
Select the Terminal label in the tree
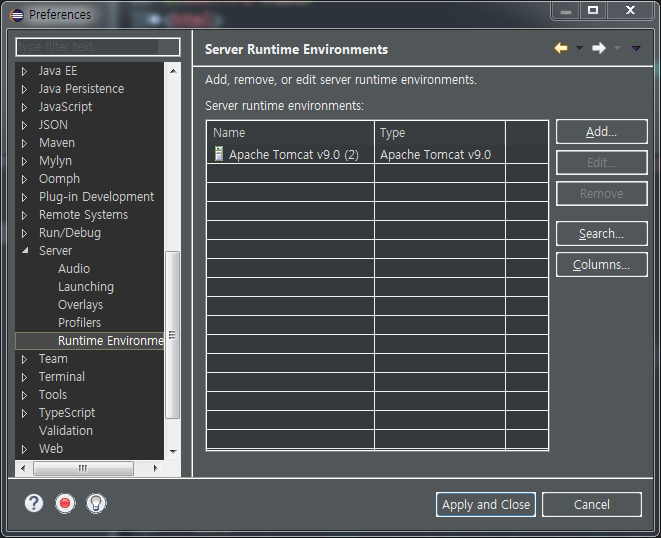point(62,377)
